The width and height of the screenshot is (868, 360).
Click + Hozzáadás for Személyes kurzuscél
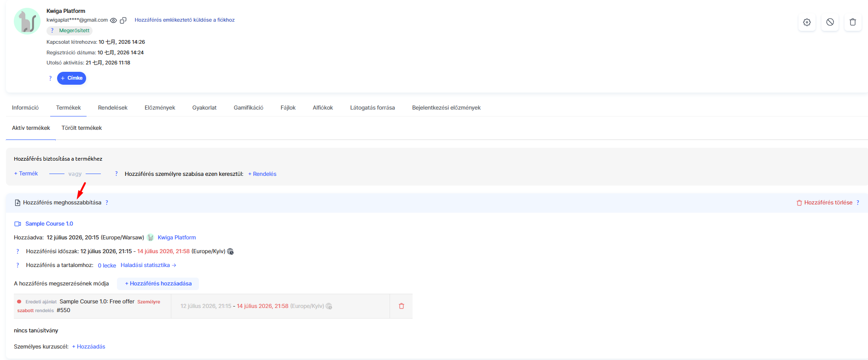tap(88, 347)
